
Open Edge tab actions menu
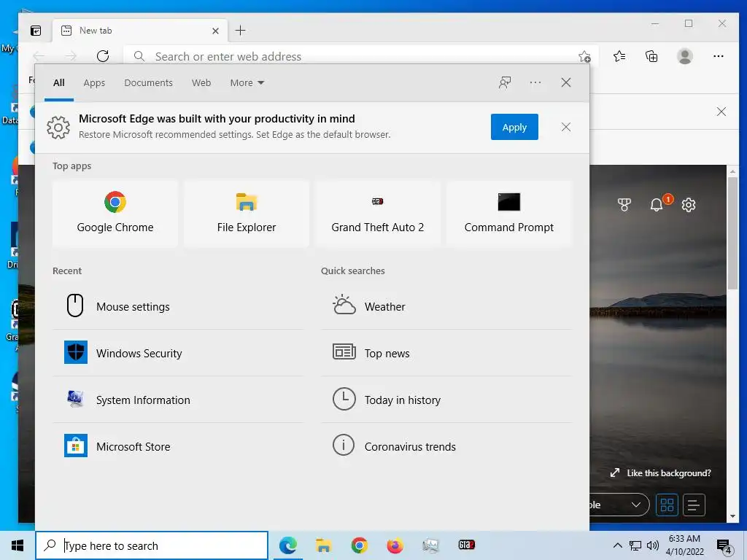tap(36, 31)
